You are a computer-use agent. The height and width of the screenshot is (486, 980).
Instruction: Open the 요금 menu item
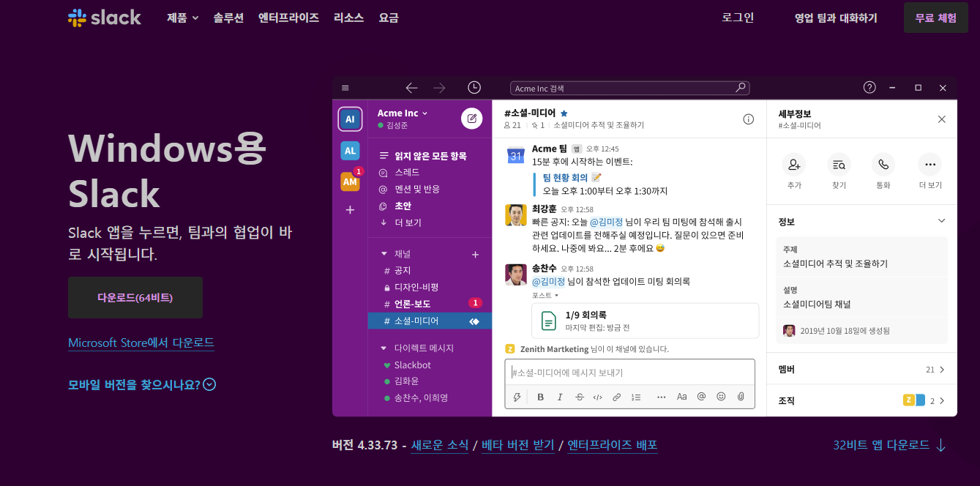(389, 18)
